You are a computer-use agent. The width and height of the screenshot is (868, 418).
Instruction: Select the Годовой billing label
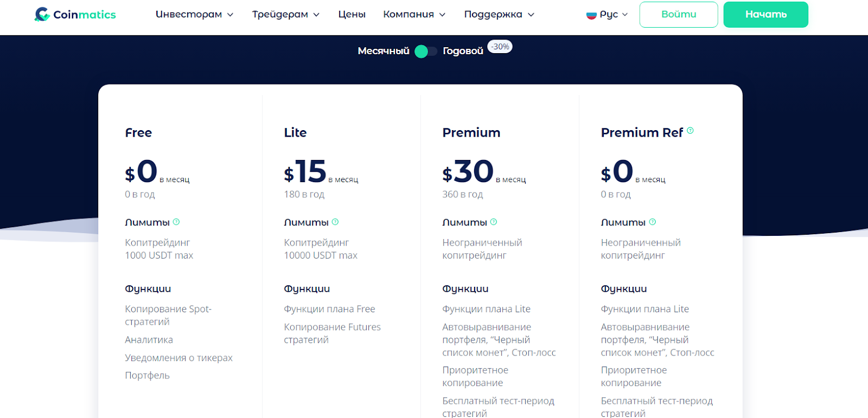click(x=463, y=51)
